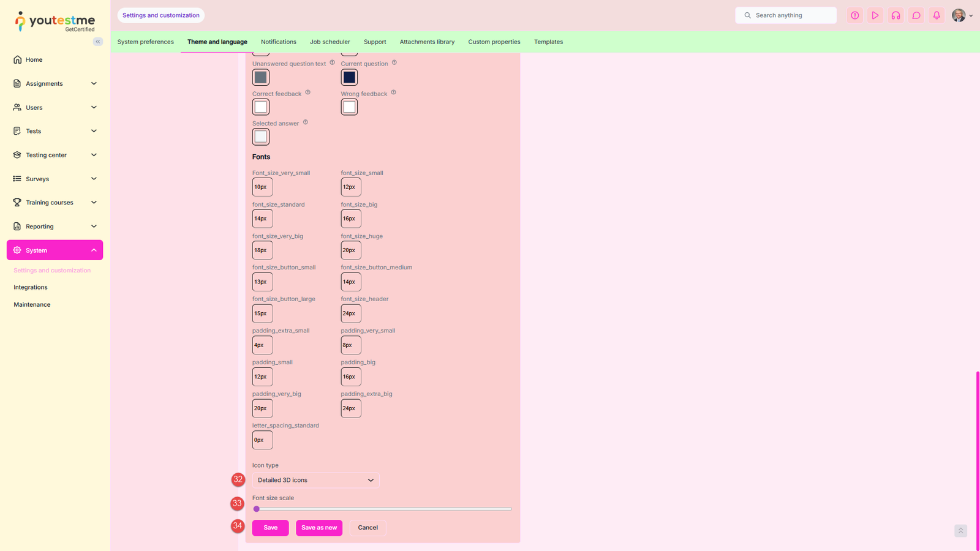Open the Integrations link in sidebar
Screen dimensions: 980x551
(x=31, y=287)
